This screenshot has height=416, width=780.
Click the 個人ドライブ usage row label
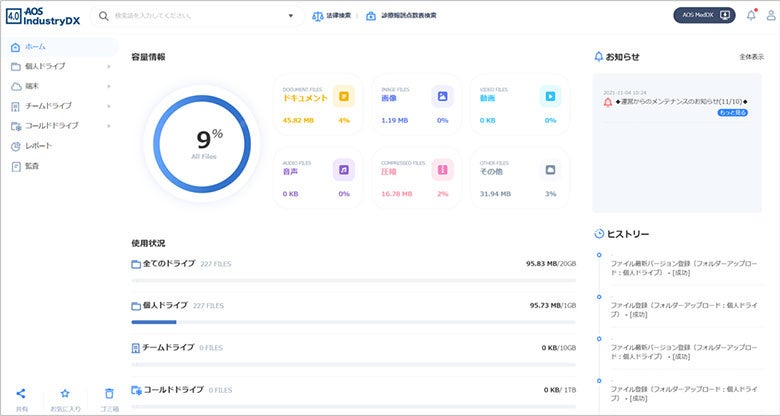click(x=165, y=306)
